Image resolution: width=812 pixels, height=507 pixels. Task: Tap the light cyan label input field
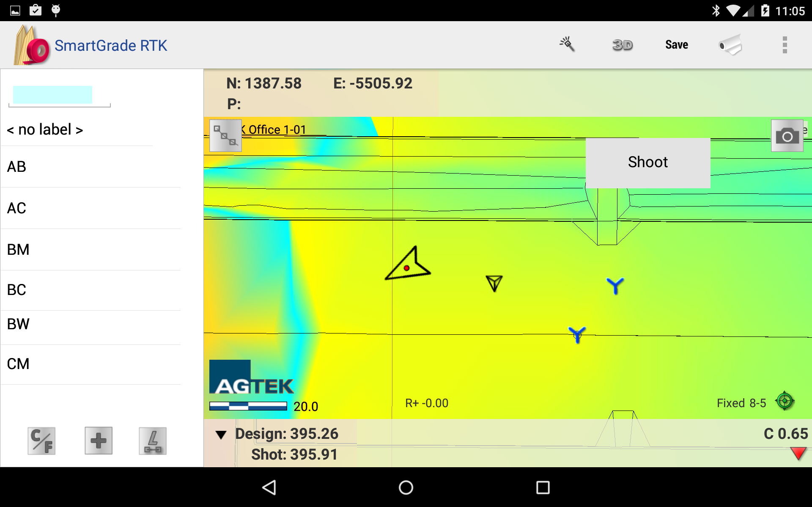(53, 95)
